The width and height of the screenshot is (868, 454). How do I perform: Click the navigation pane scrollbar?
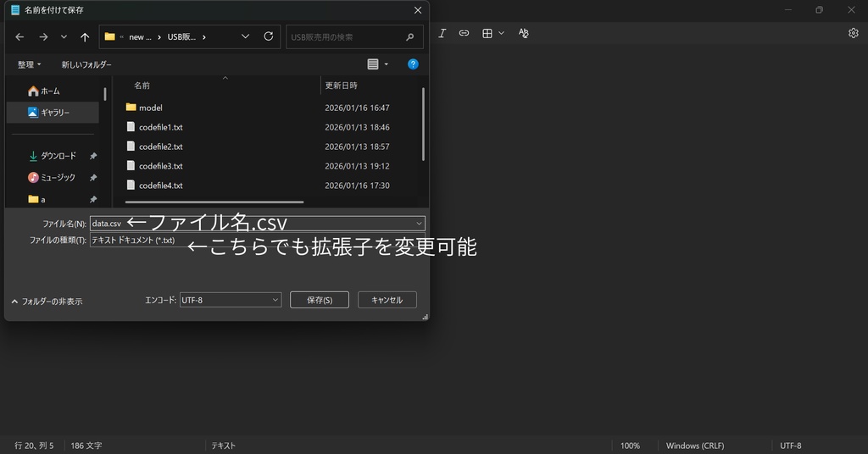[x=104, y=94]
